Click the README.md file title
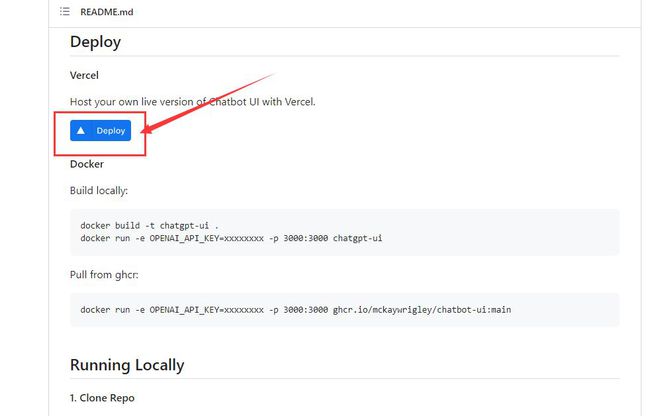 (x=106, y=12)
